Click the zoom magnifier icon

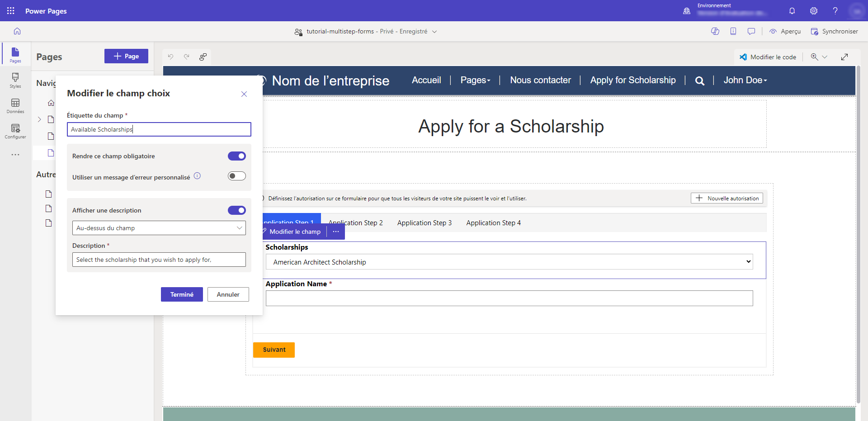tap(814, 57)
